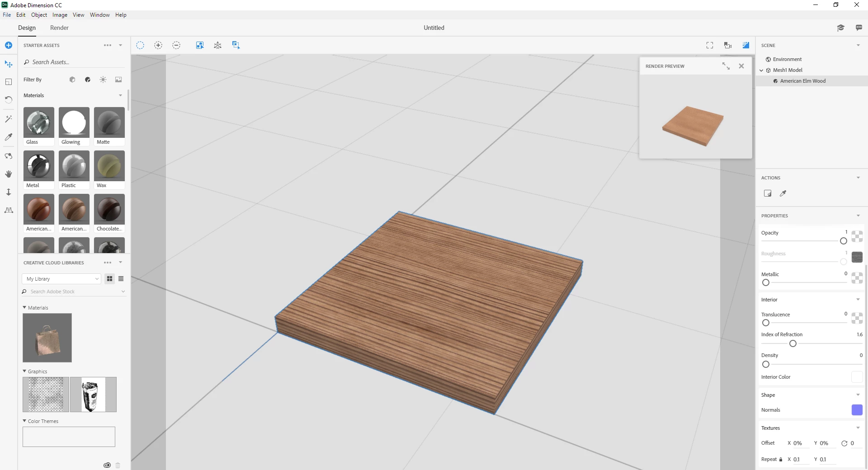Click the Opacity slider handle
Image resolution: width=868 pixels, height=470 pixels.
[x=844, y=241]
